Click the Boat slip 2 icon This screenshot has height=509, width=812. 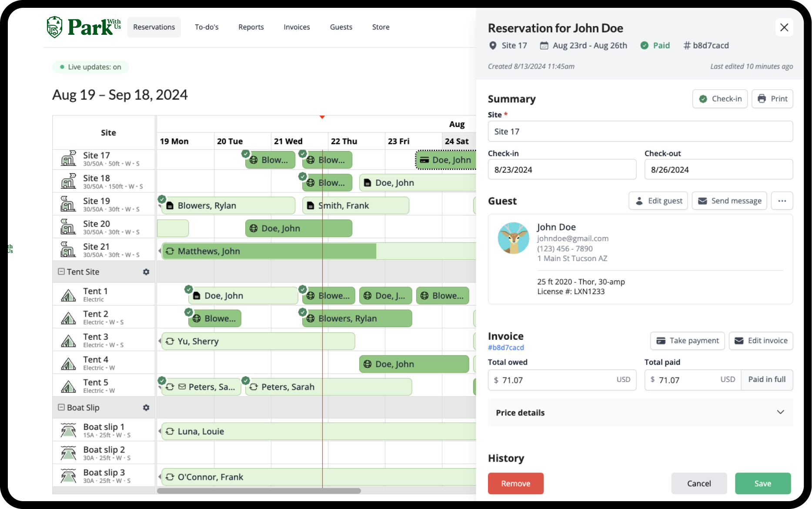click(x=68, y=453)
